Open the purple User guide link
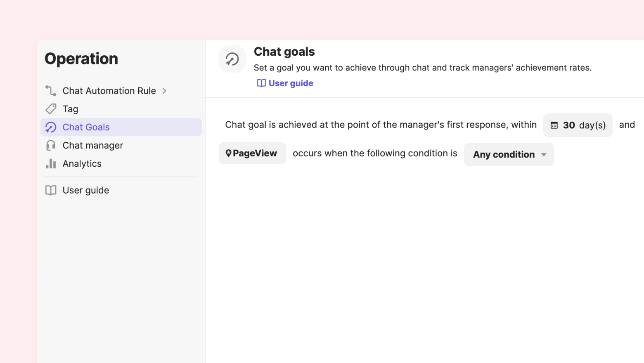This screenshot has width=644, height=363. pyautogui.click(x=291, y=83)
